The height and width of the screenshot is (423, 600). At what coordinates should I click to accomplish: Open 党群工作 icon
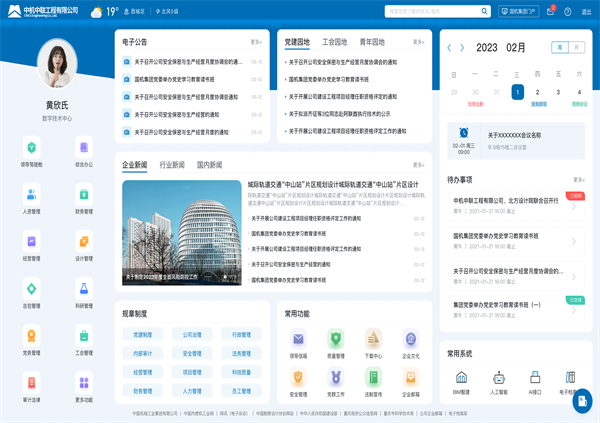coord(336,377)
